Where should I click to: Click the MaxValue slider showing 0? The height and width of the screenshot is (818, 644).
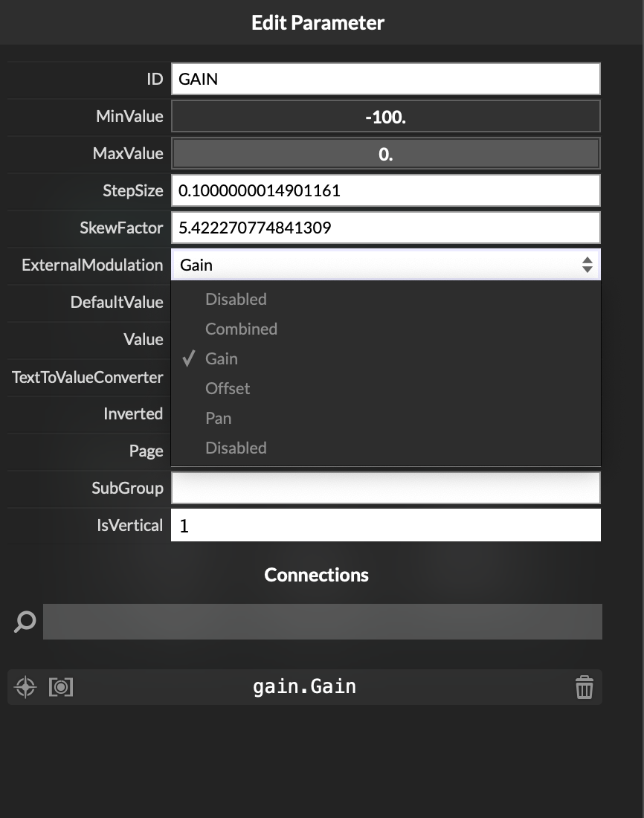coord(386,153)
